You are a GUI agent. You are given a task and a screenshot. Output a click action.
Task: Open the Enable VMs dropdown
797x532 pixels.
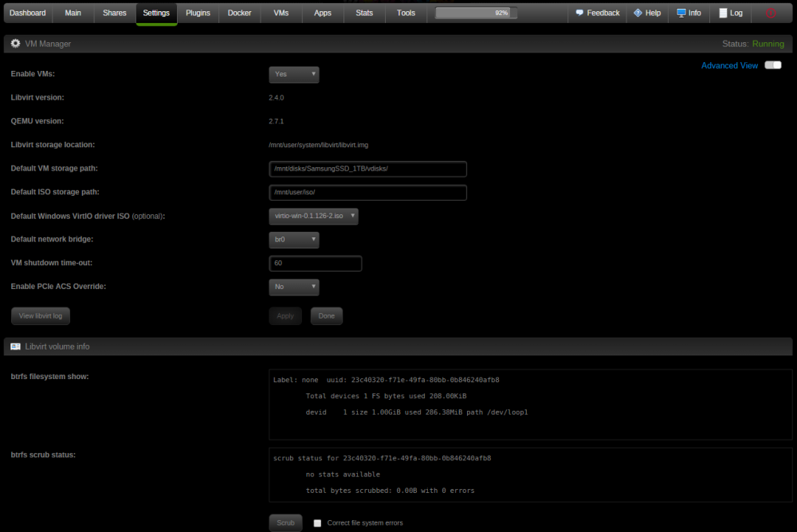click(x=294, y=74)
